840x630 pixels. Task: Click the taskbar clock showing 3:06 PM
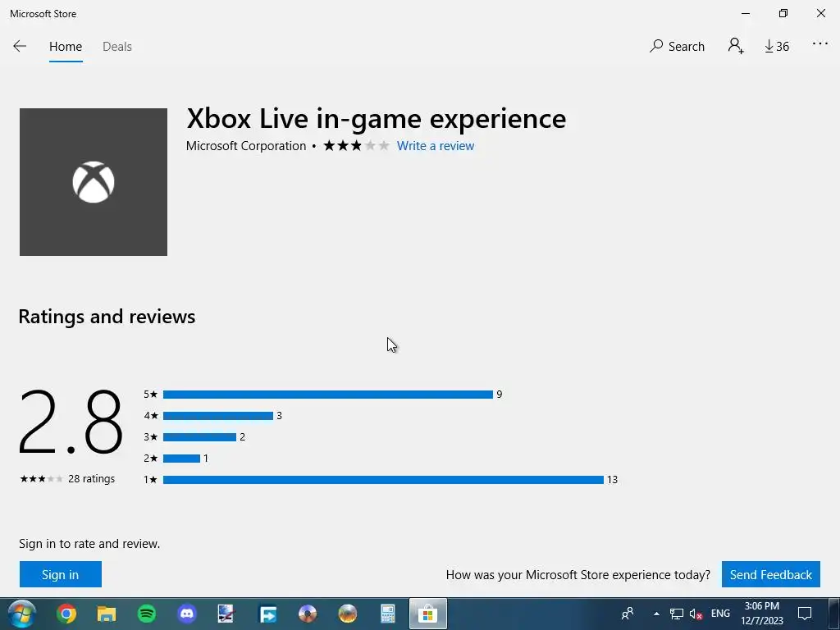762,614
